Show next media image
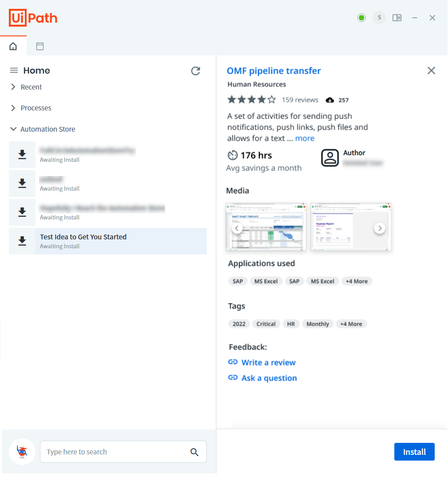This screenshot has width=448, height=477. click(x=380, y=228)
